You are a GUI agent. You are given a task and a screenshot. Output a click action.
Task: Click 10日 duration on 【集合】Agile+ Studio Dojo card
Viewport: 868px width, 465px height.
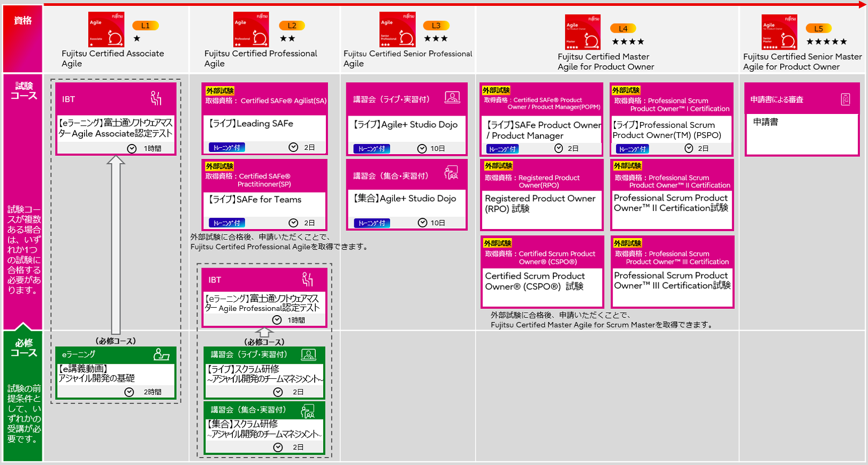(437, 223)
